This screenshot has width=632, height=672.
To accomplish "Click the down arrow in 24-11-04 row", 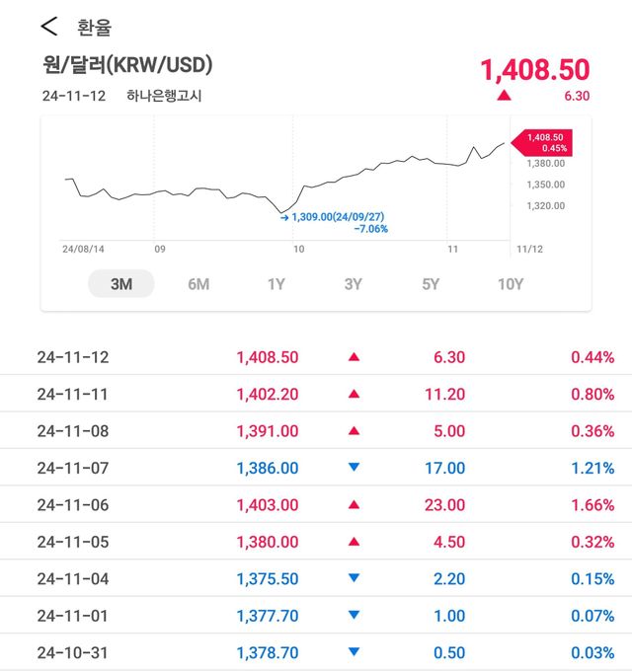I will [x=354, y=579].
